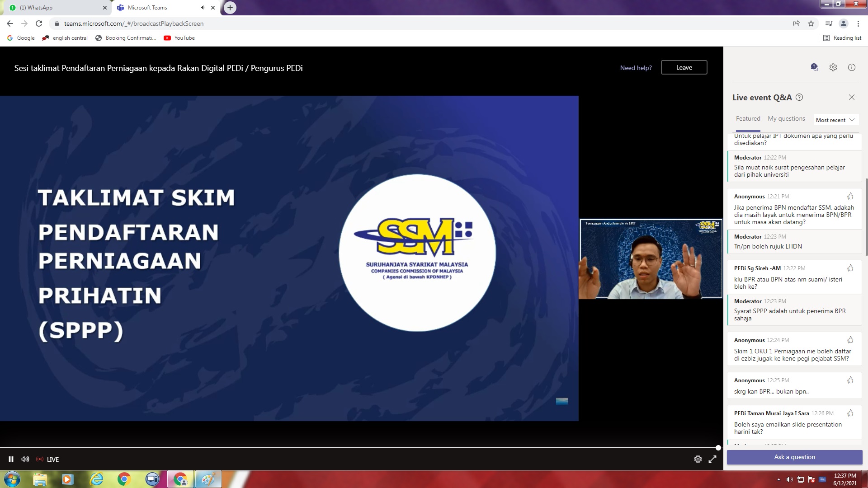Open the Need help? link
Viewport: 868px width, 488px height.
click(636, 68)
